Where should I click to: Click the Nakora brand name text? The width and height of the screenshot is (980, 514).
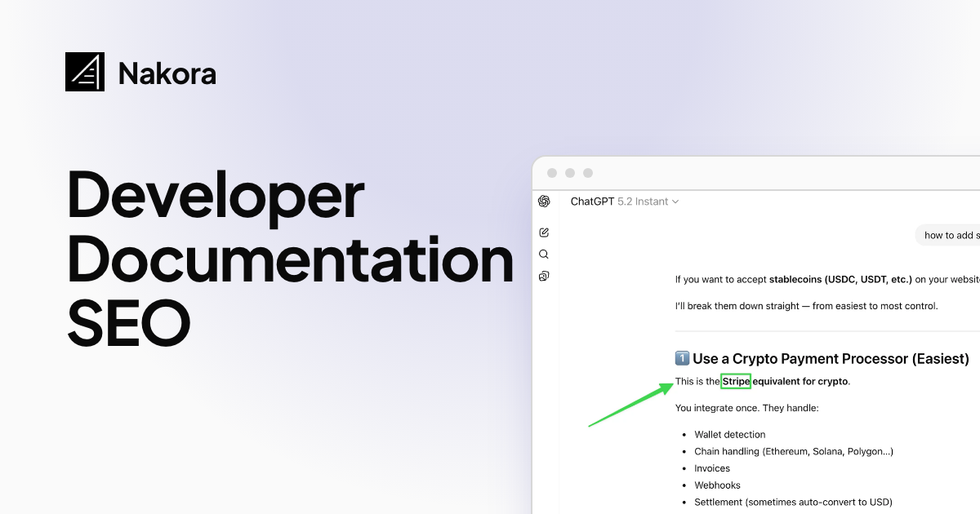point(167,73)
